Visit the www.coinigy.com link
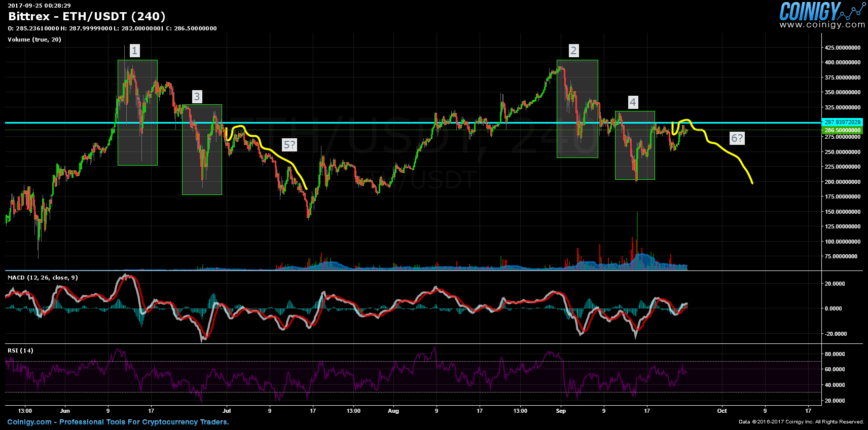This screenshot has width=868, height=430. click(822, 24)
